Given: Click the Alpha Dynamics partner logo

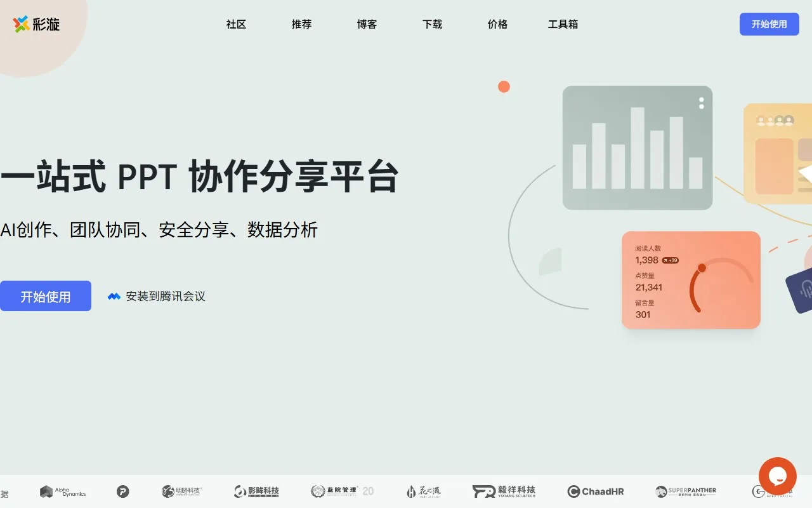Looking at the screenshot, I should (62, 491).
